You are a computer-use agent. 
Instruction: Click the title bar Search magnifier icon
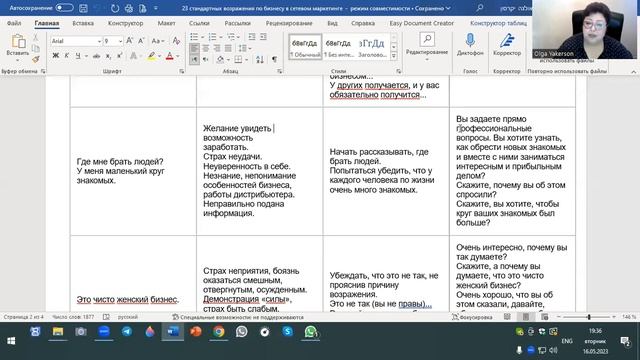tap(480, 8)
